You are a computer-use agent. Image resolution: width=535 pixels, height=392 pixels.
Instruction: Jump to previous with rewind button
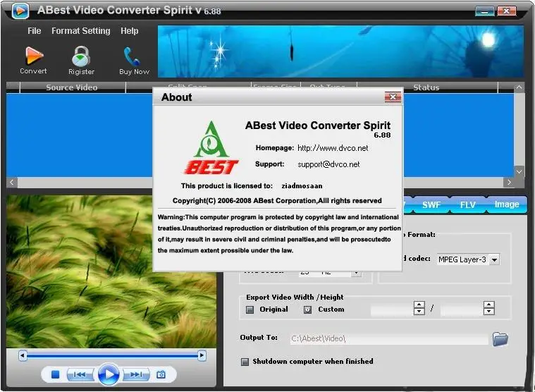point(80,374)
